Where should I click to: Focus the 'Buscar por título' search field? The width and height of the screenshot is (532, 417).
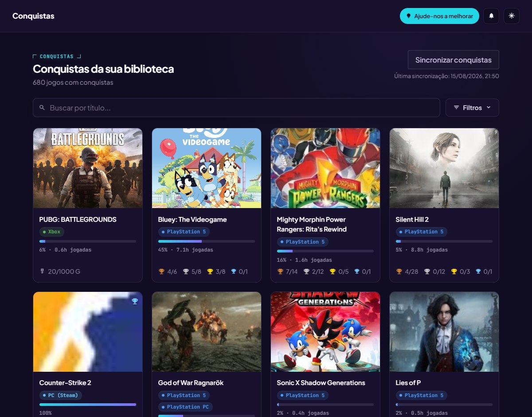[236, 107]
